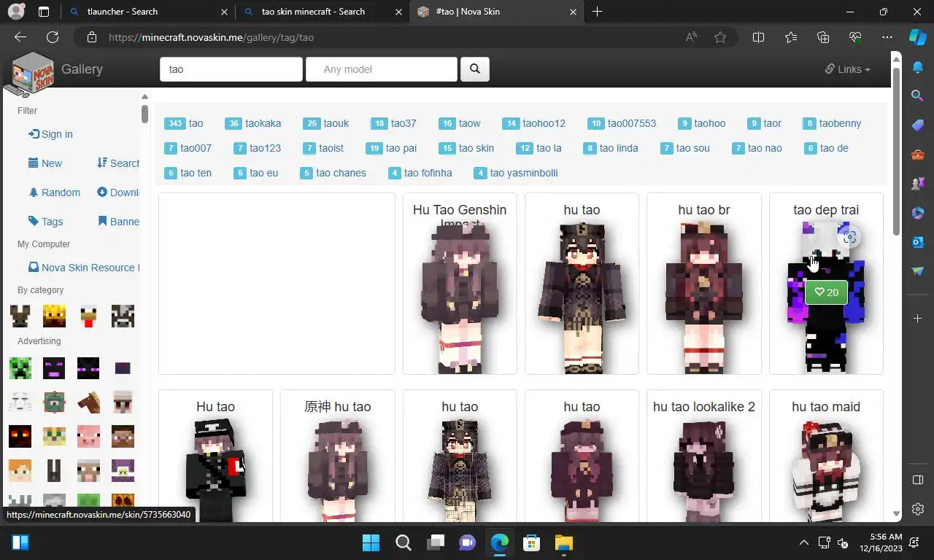Open the Hu Tao Genshin Impact skin

[x=460, y=284]
